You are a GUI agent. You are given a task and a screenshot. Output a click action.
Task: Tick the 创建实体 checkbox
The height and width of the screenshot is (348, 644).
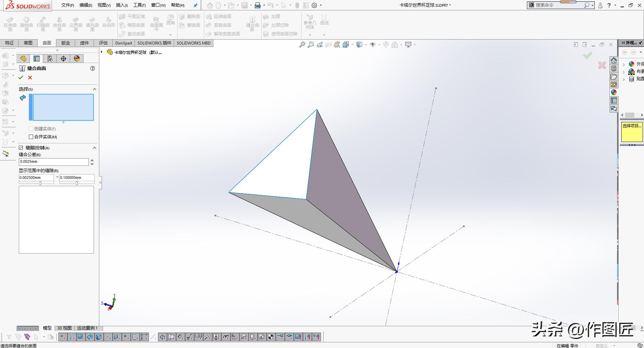(31, 129)
